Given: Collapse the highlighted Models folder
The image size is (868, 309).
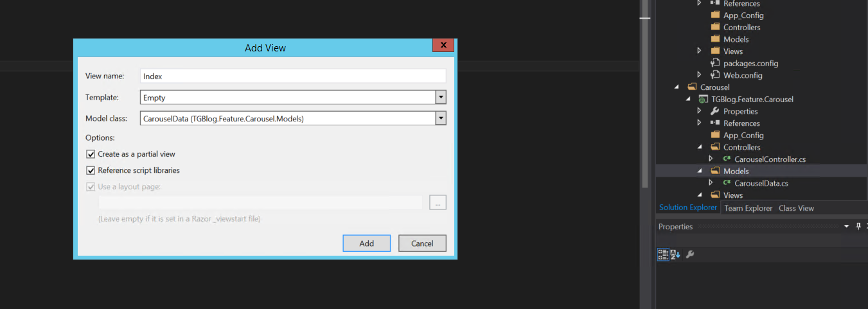Looking at the screenshot, I should [700, 171].
